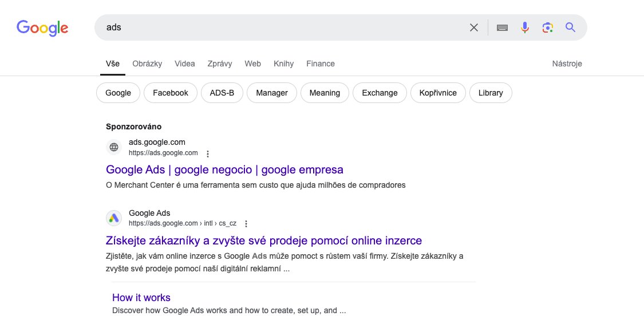Switch to the Videa tab

[x=185, y=64]
